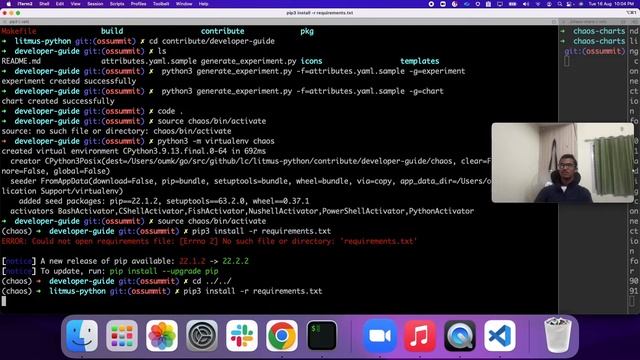
Task: Click the window title 'pip3 install -r requirements.txt'
Action: tap(320, 13)
